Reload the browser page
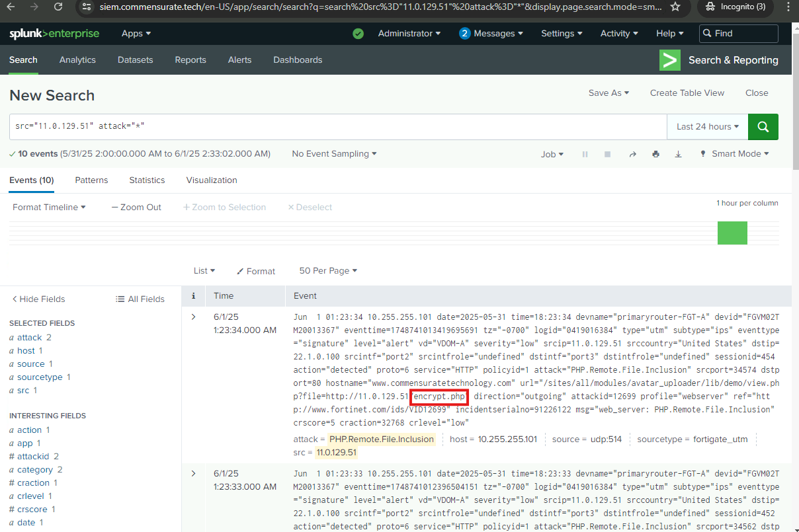 pos(58,7)
